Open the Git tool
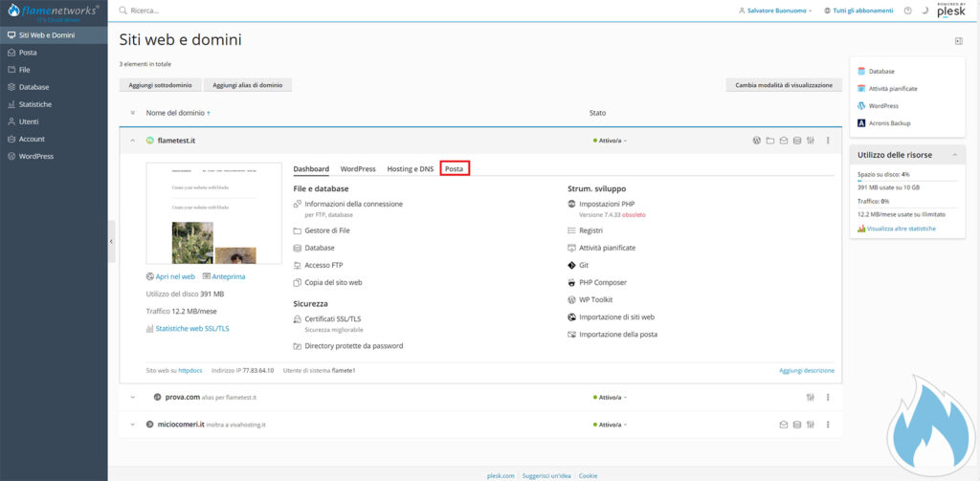 pos(583,265)
